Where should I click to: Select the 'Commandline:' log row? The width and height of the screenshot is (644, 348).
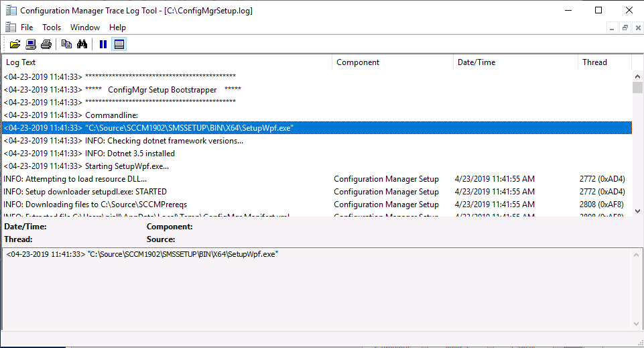317,115
